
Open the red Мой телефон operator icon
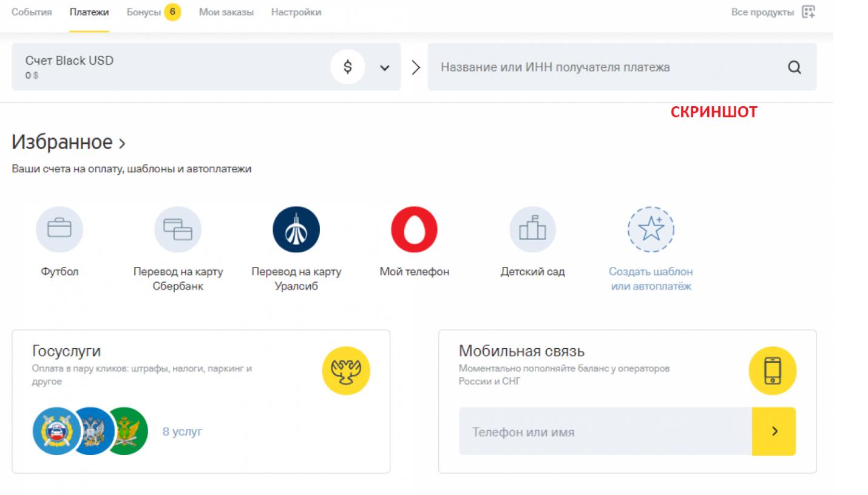pos(415,229)
